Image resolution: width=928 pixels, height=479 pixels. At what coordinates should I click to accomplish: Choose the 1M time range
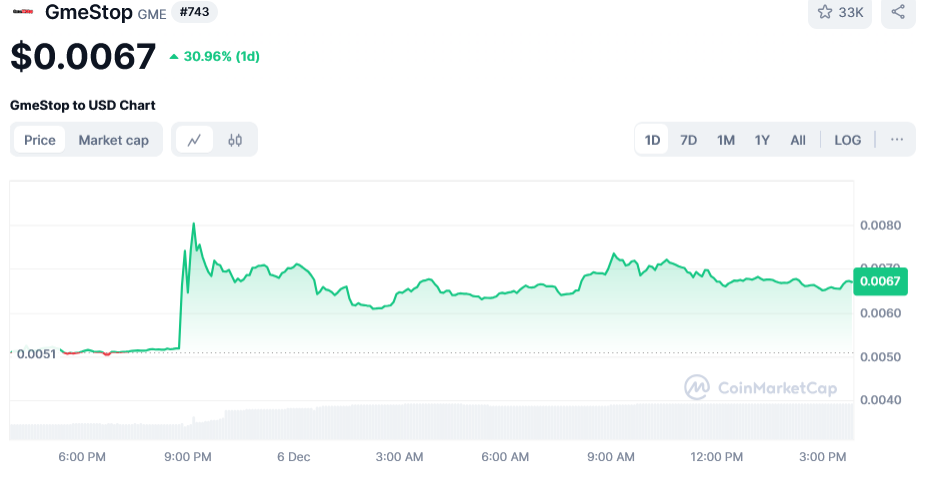coord(726,140)
